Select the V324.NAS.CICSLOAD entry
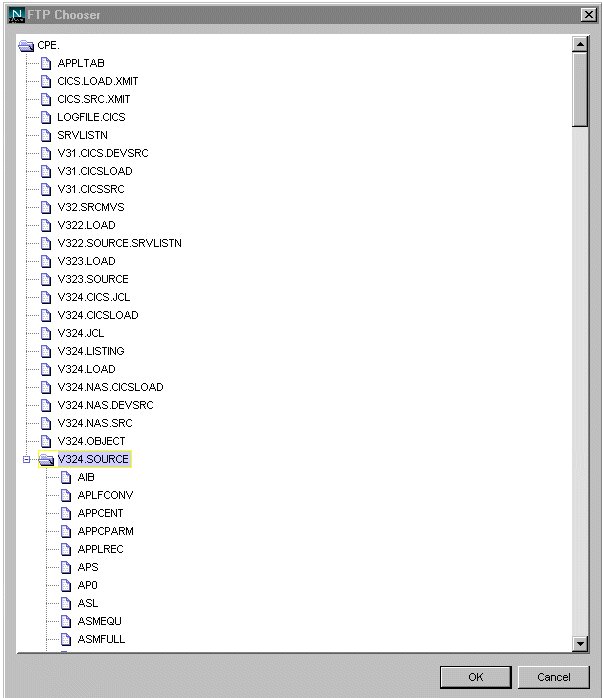The height and width of the screenshot is (698, 602). click(110, 387)
